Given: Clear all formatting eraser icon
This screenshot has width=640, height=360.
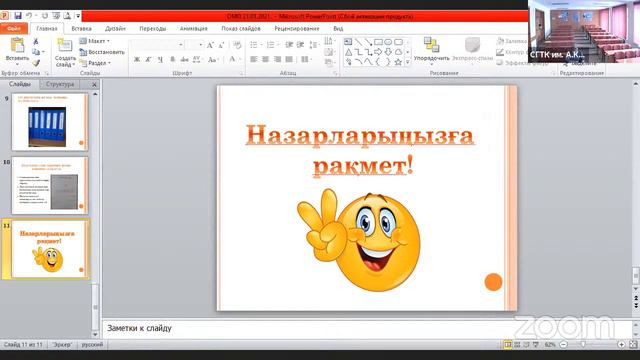Looking at the screenshot, I should click(237, 45).
